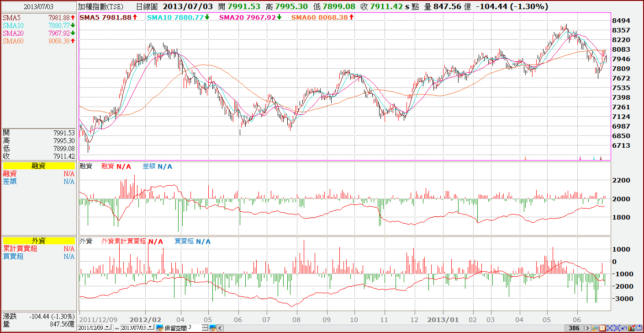Click SMA60 8068.38 legend in chart

coord(323,17)
